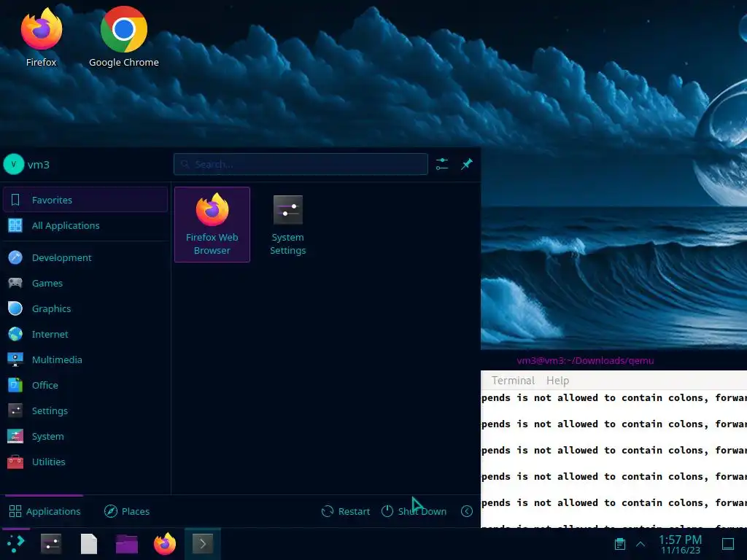Launch Firefox Web Browser from favorites
This screenshot has width=747, height=560.
212,225
